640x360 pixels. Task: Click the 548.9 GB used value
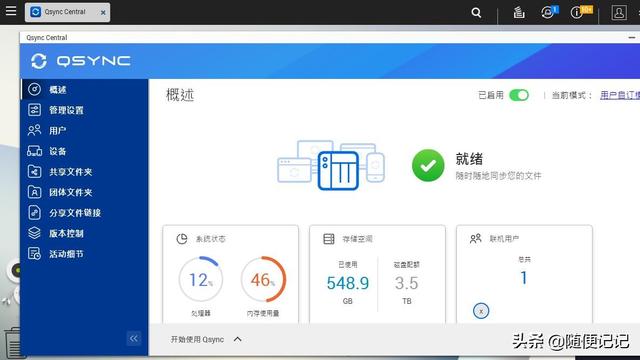[x=348, y=283]
